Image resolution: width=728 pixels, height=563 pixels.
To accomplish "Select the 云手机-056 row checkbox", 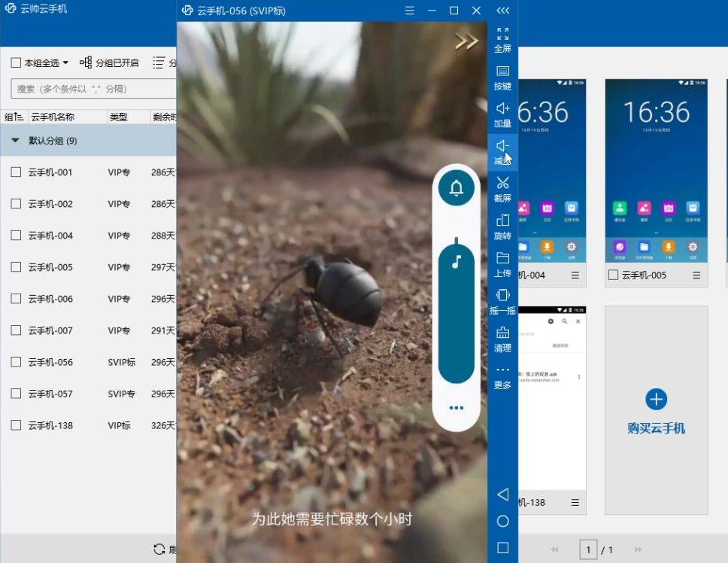I will click(16, 361).
